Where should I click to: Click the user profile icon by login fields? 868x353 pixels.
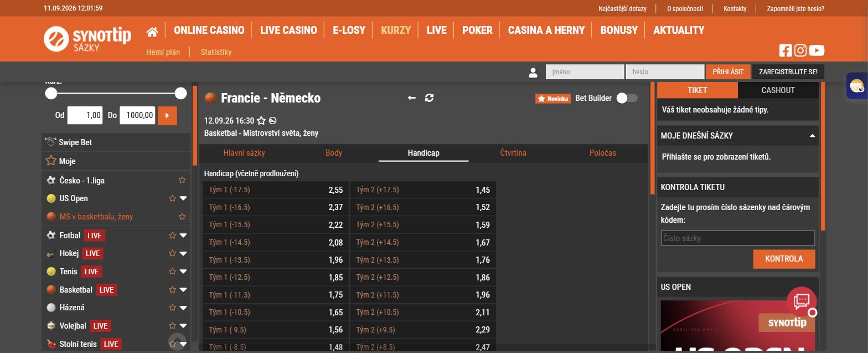coord(533,72)
